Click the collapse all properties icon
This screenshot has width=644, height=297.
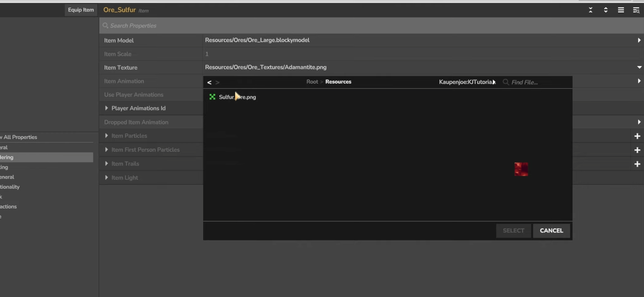pos(591,10)
